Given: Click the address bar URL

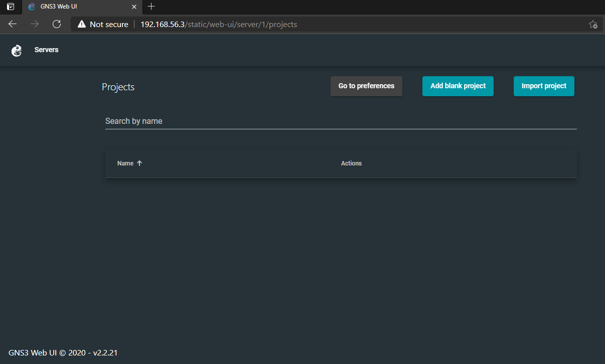Looking at the screenshot, I should click(x=219, y=24).
